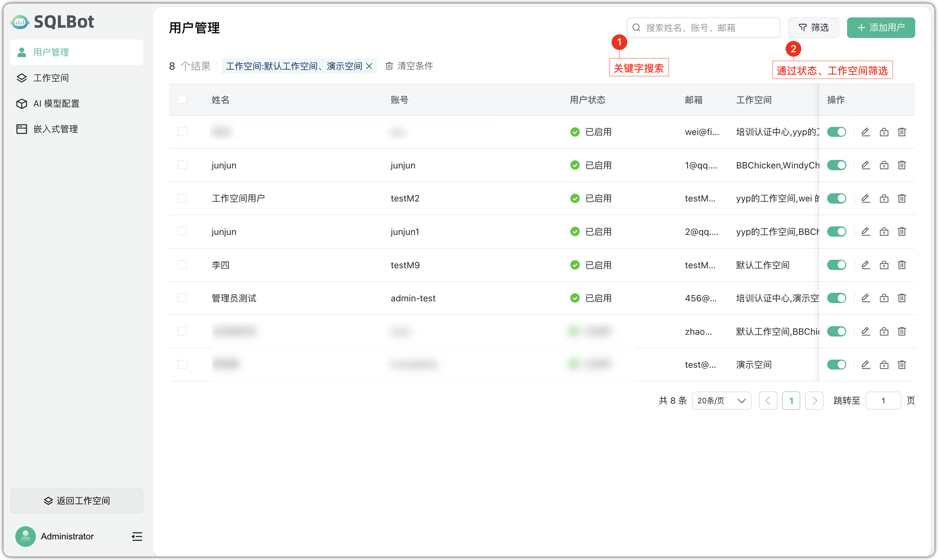Reset password for testM9 via lock icon
The image size is (938, 560).
click(x=884, y=264)
